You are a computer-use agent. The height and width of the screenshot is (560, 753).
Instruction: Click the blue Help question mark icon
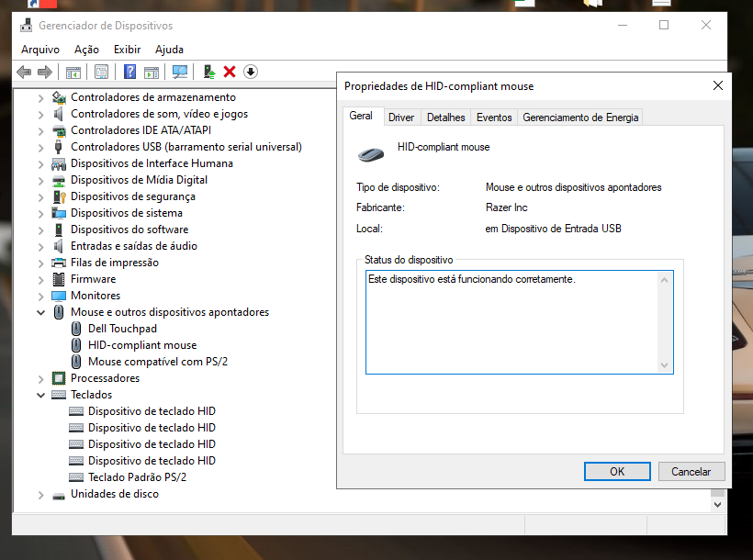[129, 72]
